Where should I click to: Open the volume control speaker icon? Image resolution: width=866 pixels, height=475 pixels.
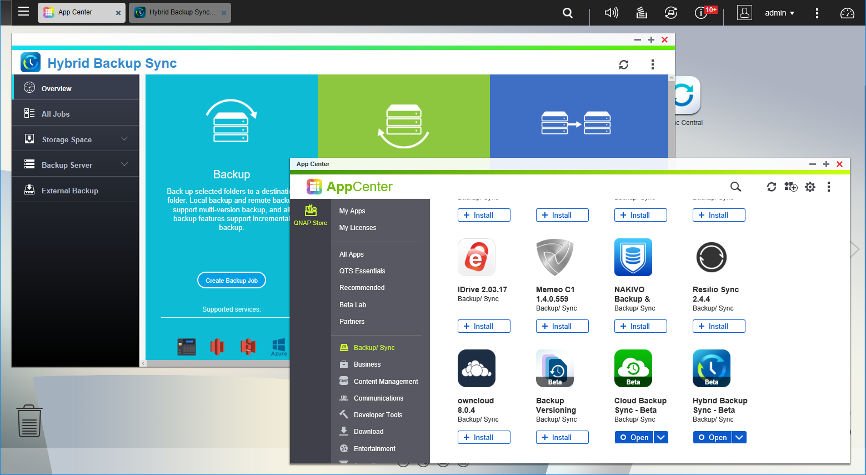pyautogui.click(x=611, y=12)
